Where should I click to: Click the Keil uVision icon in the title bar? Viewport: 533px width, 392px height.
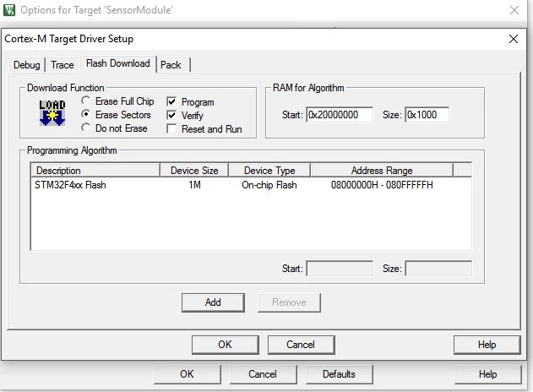point(9,10)
